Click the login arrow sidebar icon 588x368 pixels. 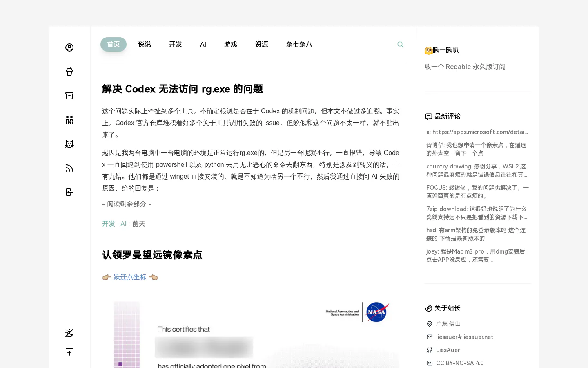pyautogui.click(x=69, y=192)
